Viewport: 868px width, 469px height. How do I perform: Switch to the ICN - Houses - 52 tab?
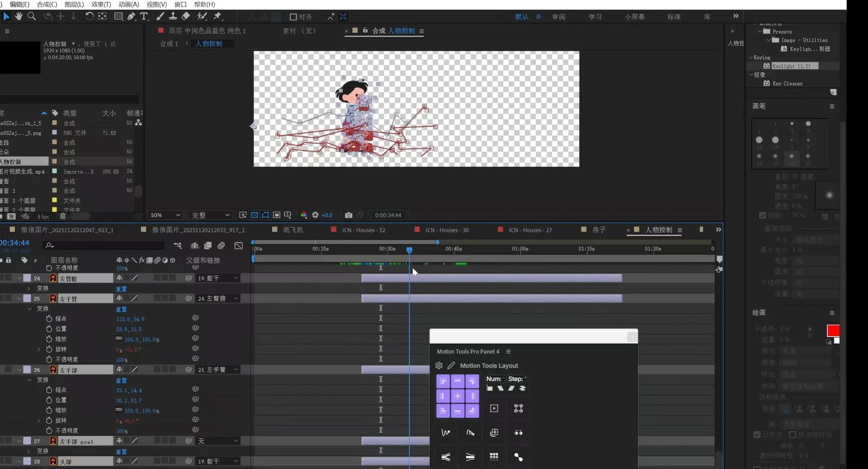click(x=363, y=230)
